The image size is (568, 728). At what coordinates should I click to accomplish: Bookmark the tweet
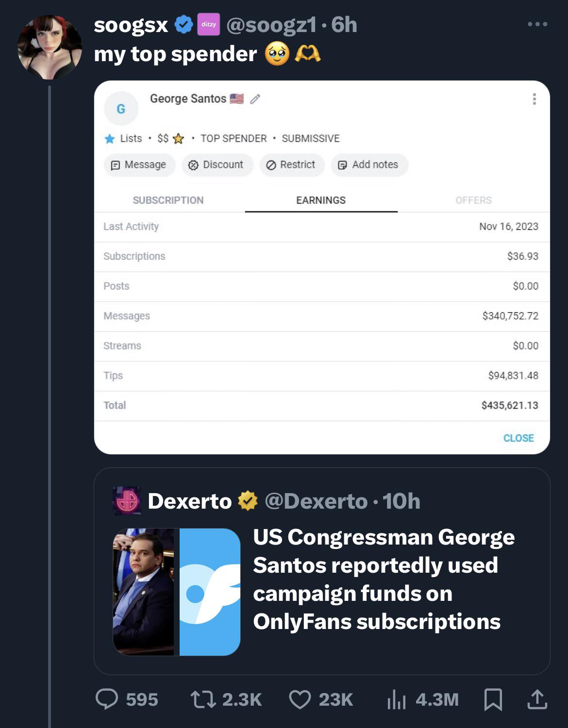pyautogui.click(x=494, y=699)
